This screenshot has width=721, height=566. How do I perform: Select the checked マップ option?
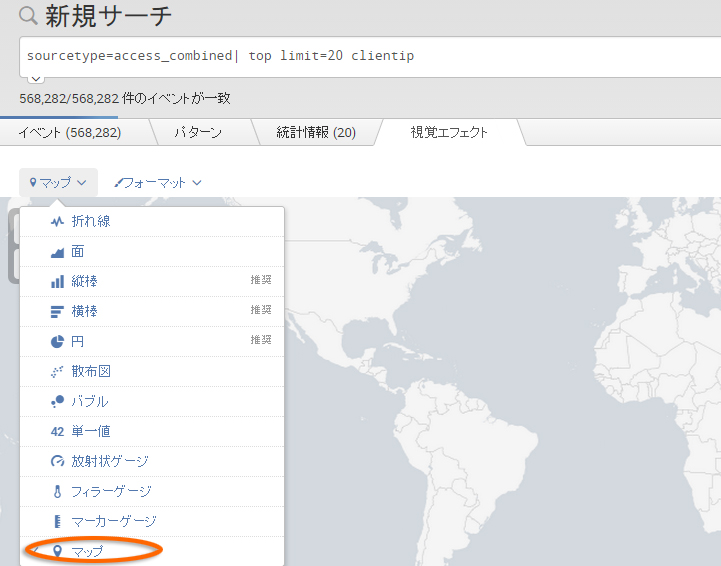coord(152,551)
